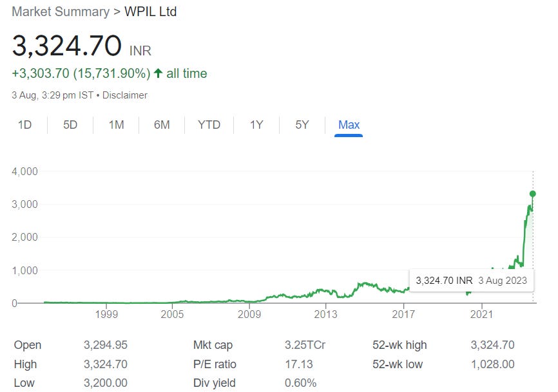The image size is (558, 392).
Task: Click the green endpoint dot on the chart
Action: (533, 193)
